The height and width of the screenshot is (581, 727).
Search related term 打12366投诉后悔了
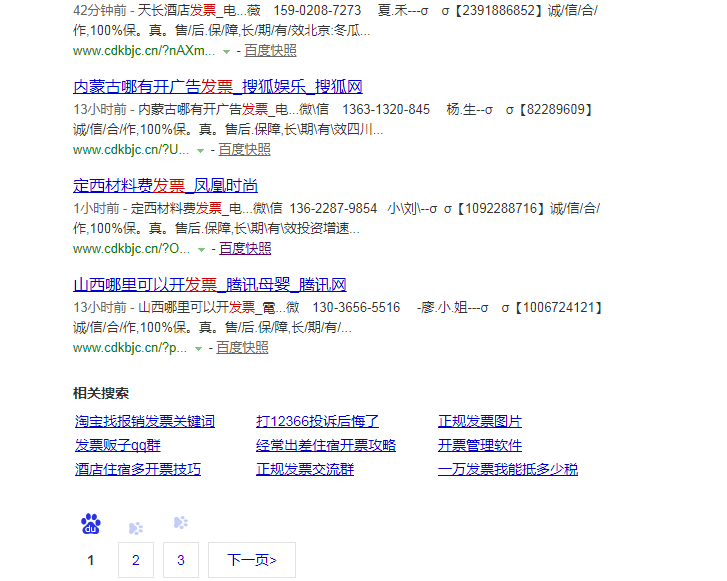[318, 421]
